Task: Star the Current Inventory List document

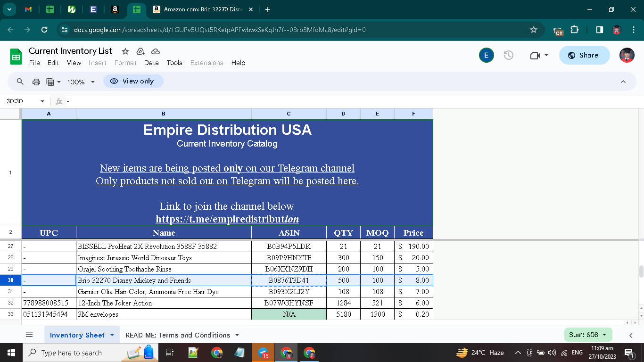Action: pyautogui.click(x=125, y=51)
